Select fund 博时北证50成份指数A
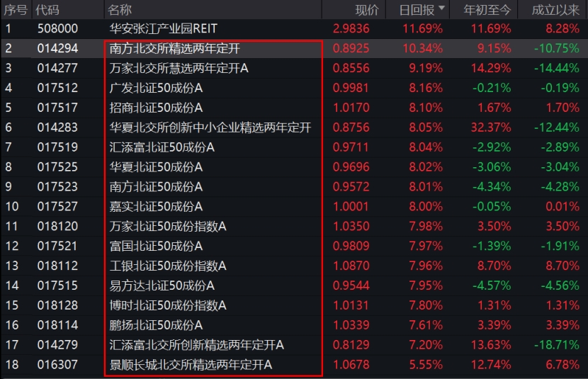Screen dimensions: 588x379 click(x=168, y=305)
